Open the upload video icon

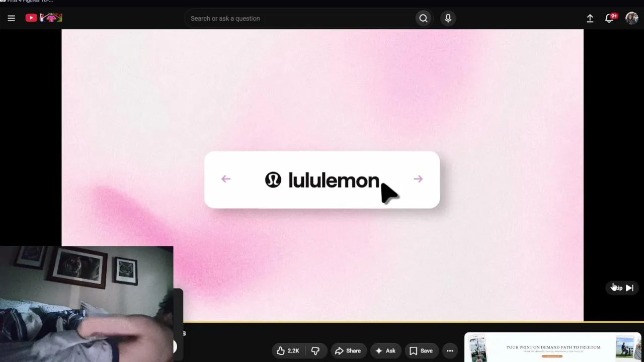click(x=590, y=19)
